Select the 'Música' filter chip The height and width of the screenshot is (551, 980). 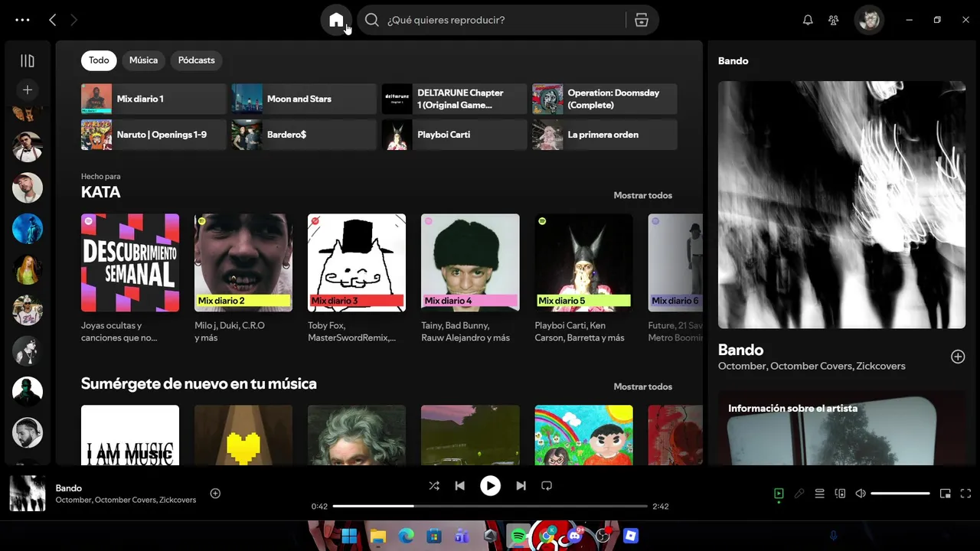[143, 60]
